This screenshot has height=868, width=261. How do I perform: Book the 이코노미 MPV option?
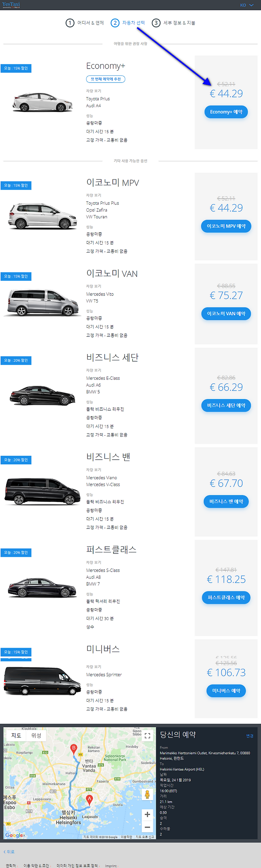pos(226,226)
